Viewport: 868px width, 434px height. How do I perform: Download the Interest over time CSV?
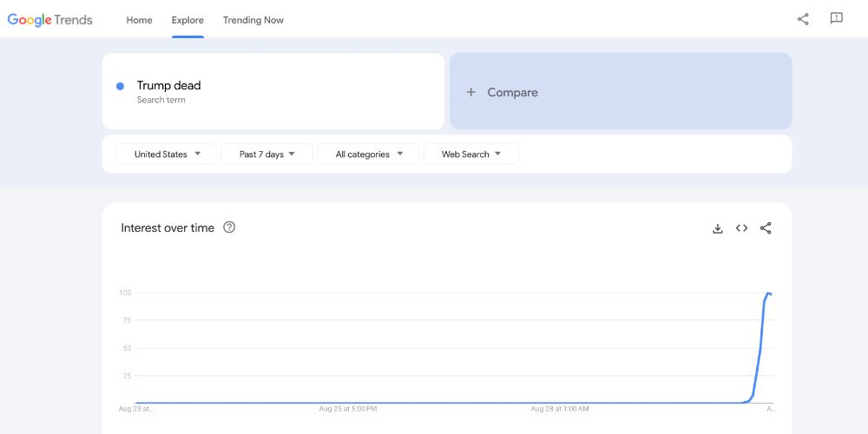(x=718, y=228)
